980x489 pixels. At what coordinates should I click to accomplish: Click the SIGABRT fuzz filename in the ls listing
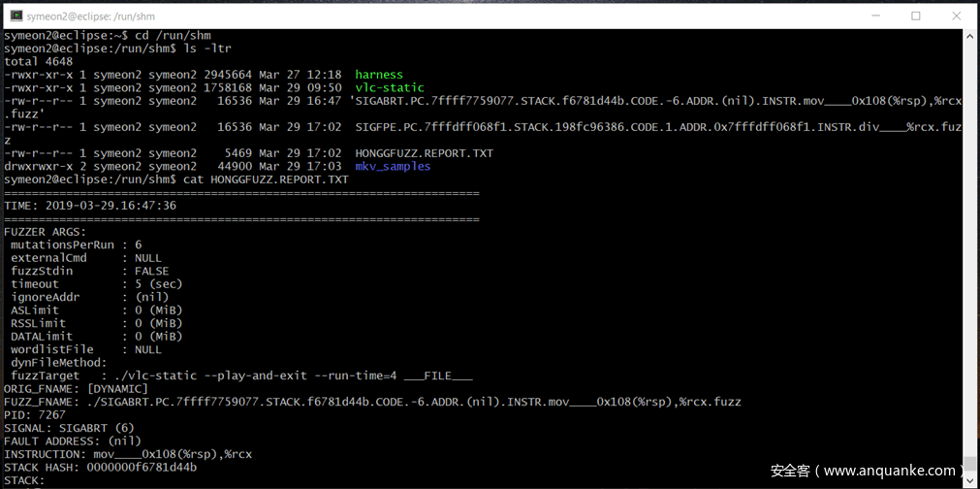pyautogui.click(x=483, y=107)
